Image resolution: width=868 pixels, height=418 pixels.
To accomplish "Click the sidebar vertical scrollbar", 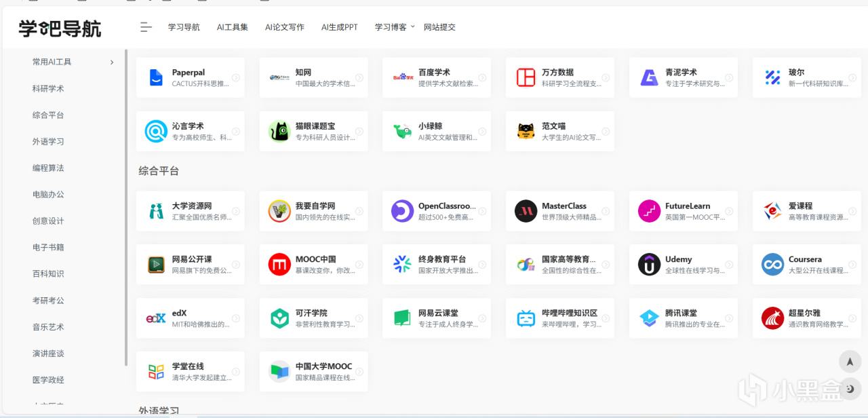I will pos(126,208).
